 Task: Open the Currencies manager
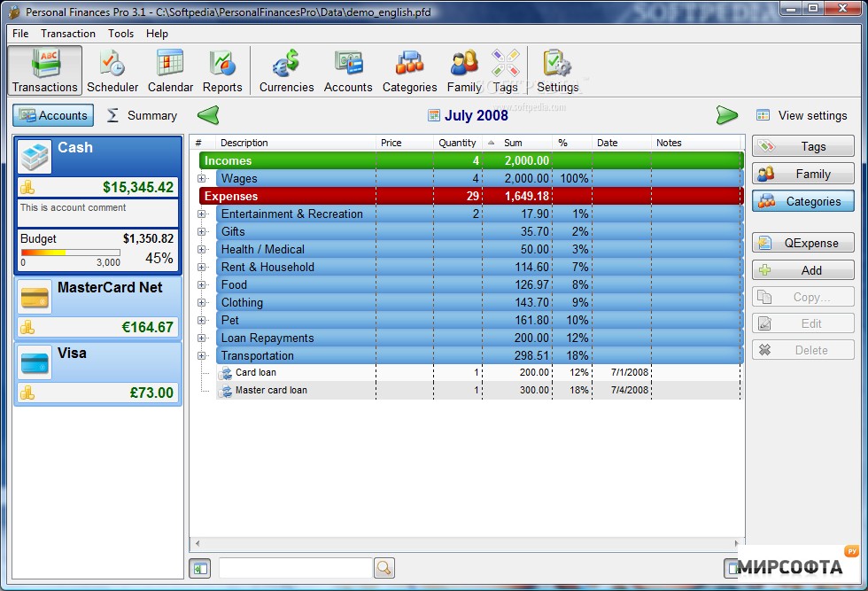[286, 70]
